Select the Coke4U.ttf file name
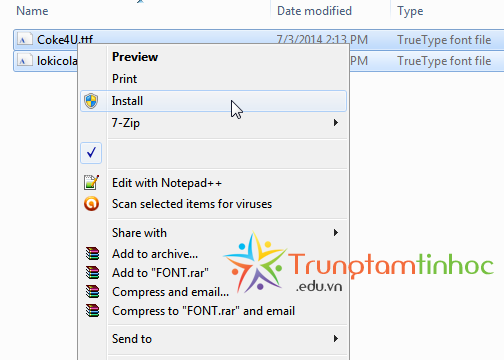Viewport: 504px width, 360px height. 65,40
